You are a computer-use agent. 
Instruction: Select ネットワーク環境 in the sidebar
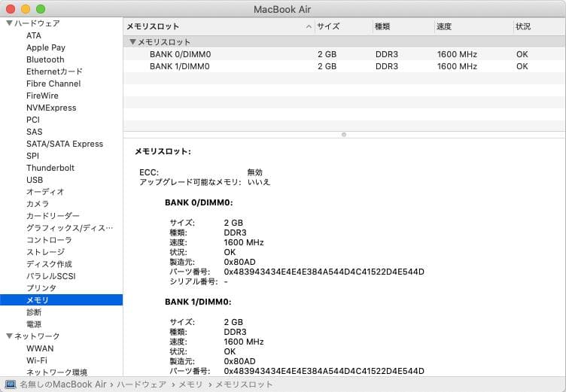click(56, 372)
